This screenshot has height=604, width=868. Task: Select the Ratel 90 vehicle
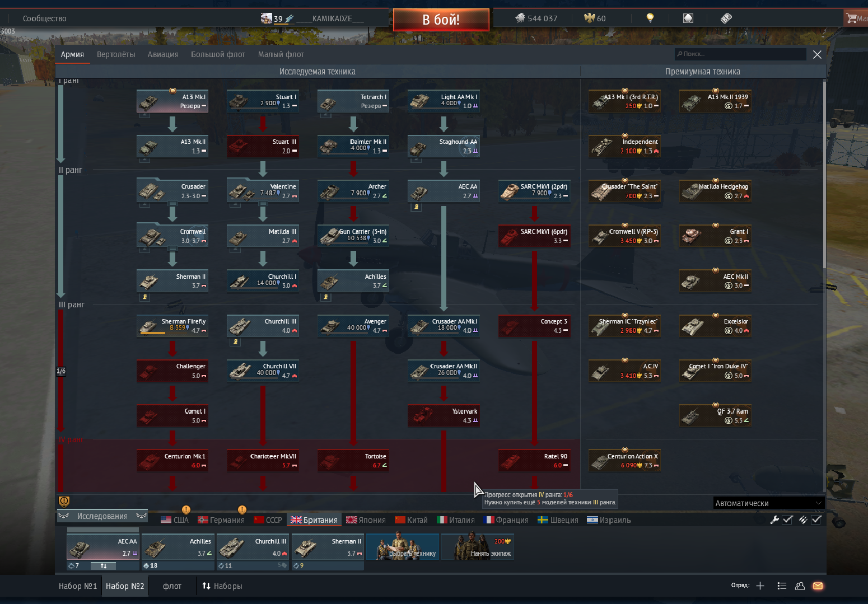tap(534, 461)
